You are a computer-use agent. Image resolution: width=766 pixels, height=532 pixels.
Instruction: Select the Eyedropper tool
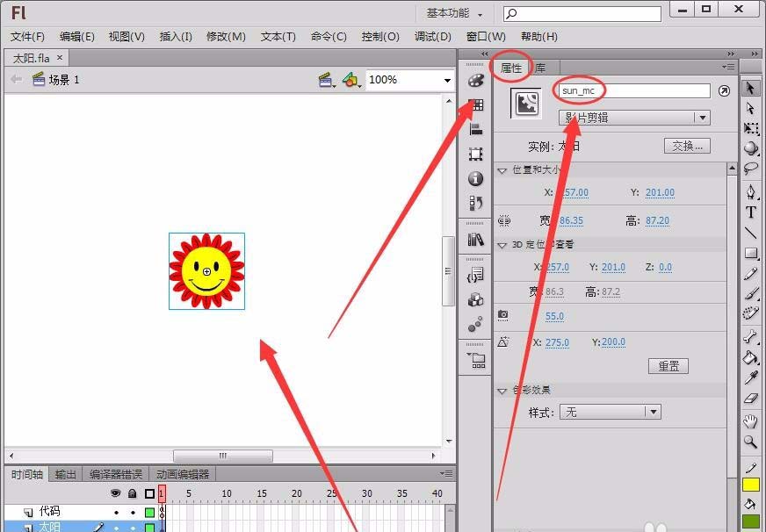750,377
